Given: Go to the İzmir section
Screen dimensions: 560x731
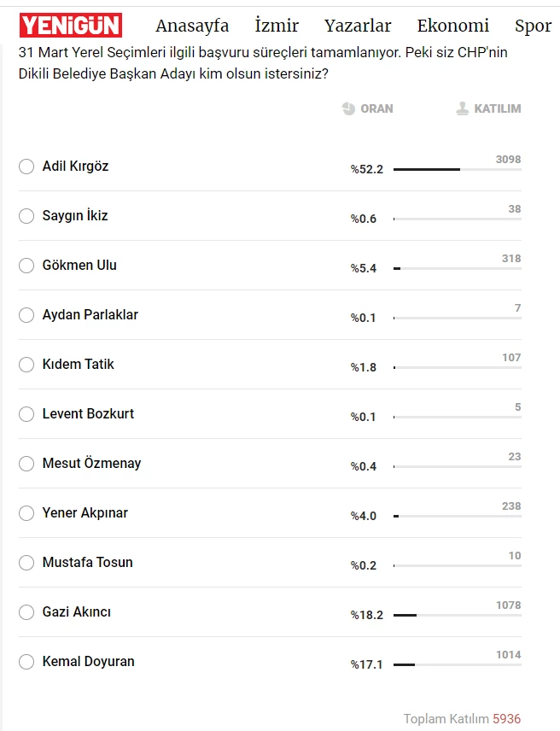Looking at the screenshot, I should [x=277, y=26].
